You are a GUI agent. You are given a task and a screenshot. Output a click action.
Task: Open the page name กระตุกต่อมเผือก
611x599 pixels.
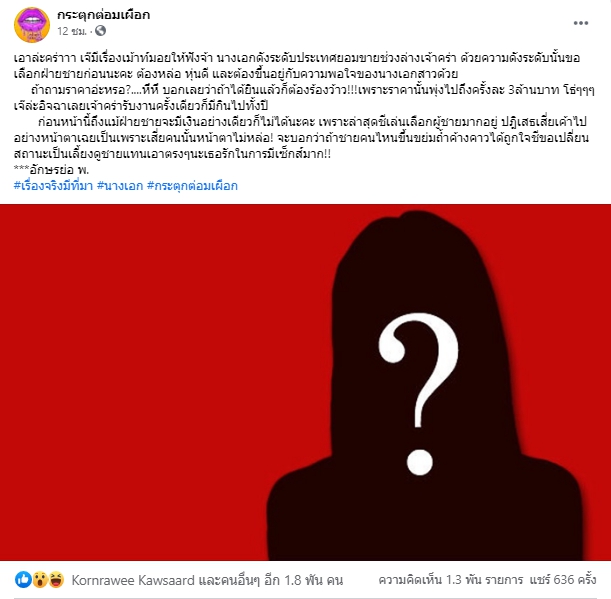click(104, 15)
